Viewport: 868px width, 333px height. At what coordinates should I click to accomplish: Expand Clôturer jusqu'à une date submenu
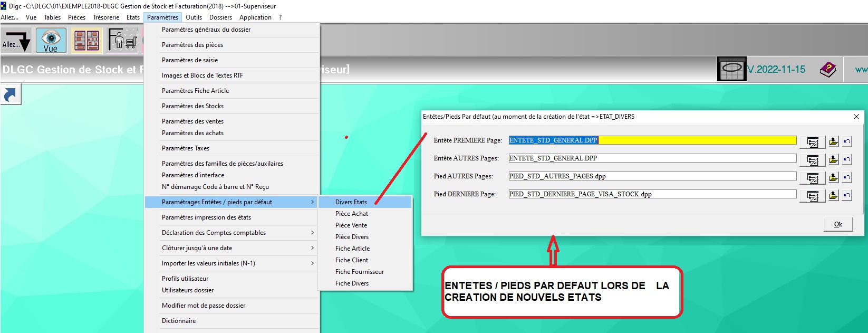[232, 248]
